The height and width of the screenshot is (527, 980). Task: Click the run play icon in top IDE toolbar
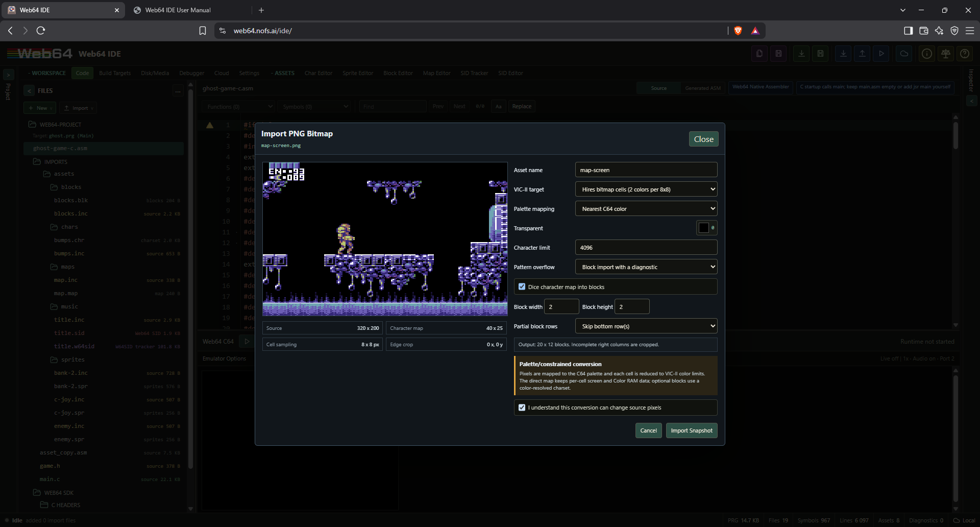(x=881, y=54)
